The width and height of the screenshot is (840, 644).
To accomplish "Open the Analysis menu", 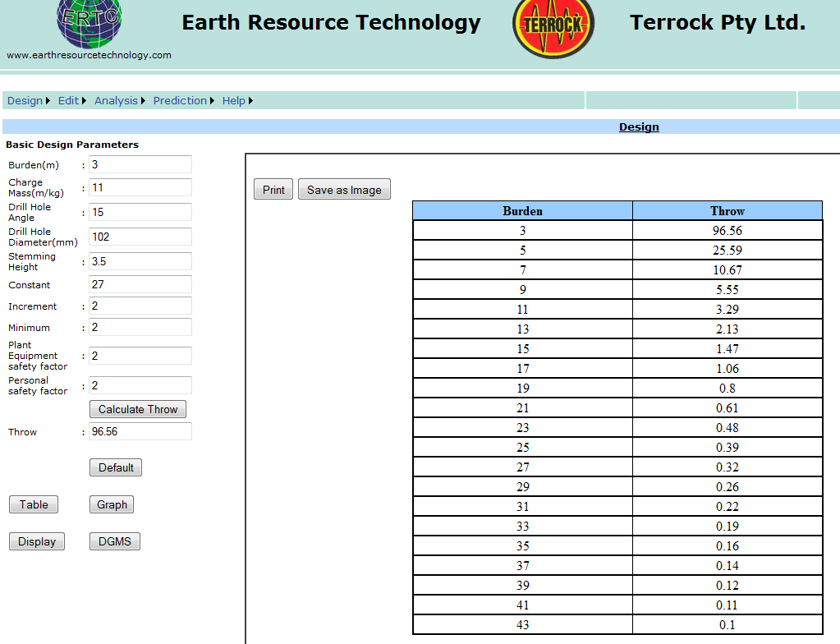I will click(116, 101).
